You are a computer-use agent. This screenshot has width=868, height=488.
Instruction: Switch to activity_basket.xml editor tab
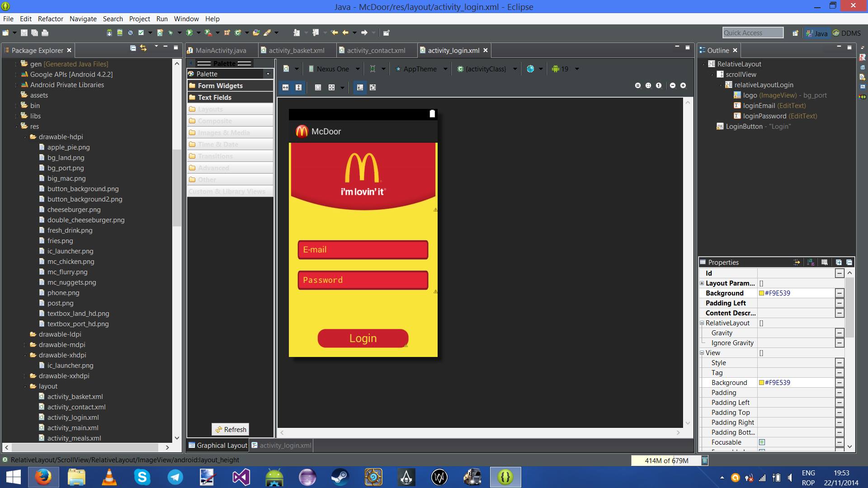(296, 50)
